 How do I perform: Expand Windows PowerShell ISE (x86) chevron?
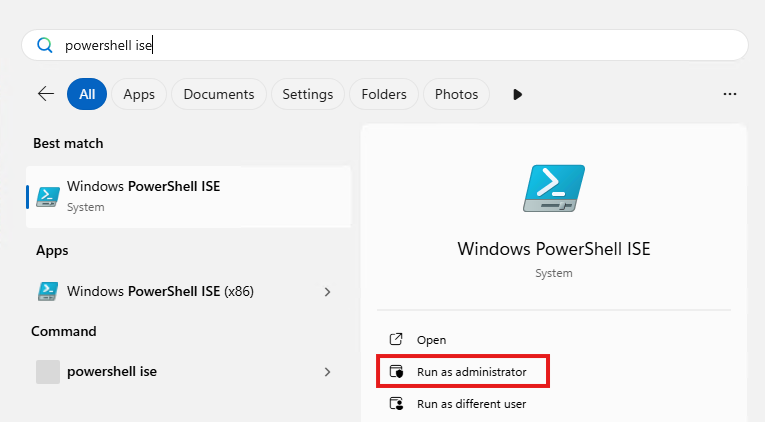coord(328,292)
